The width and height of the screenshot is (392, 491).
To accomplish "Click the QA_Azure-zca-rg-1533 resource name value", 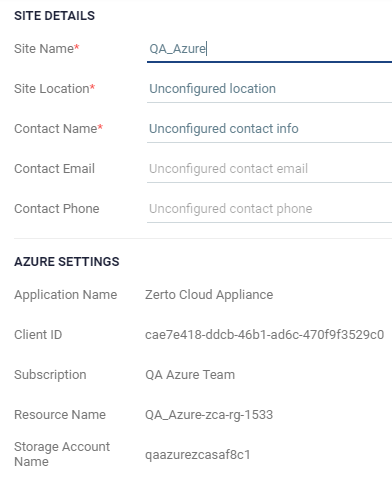I will pos(209,415).
